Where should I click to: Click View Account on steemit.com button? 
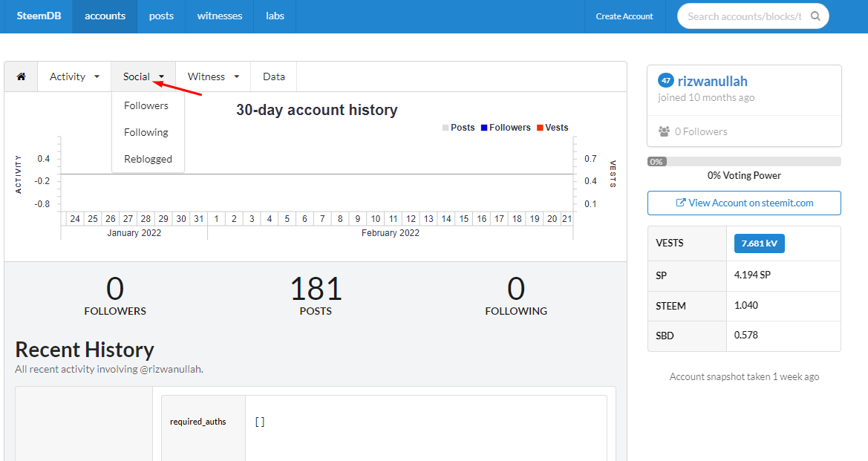(x=744, y=203)
